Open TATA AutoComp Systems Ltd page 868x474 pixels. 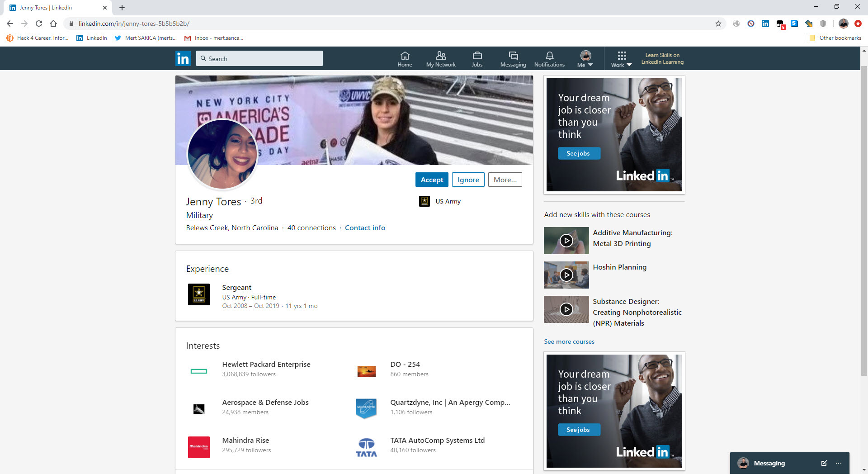(x=437, y=440)
